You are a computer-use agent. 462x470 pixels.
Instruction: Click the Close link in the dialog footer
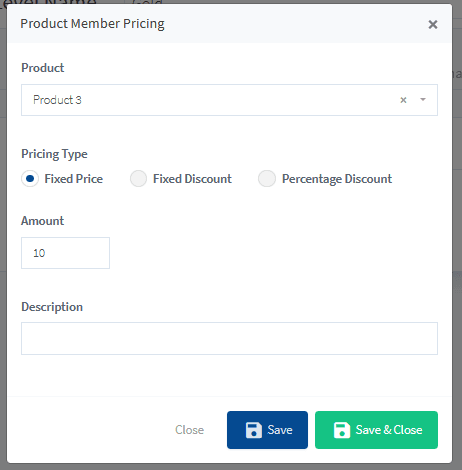pos(189,430)
